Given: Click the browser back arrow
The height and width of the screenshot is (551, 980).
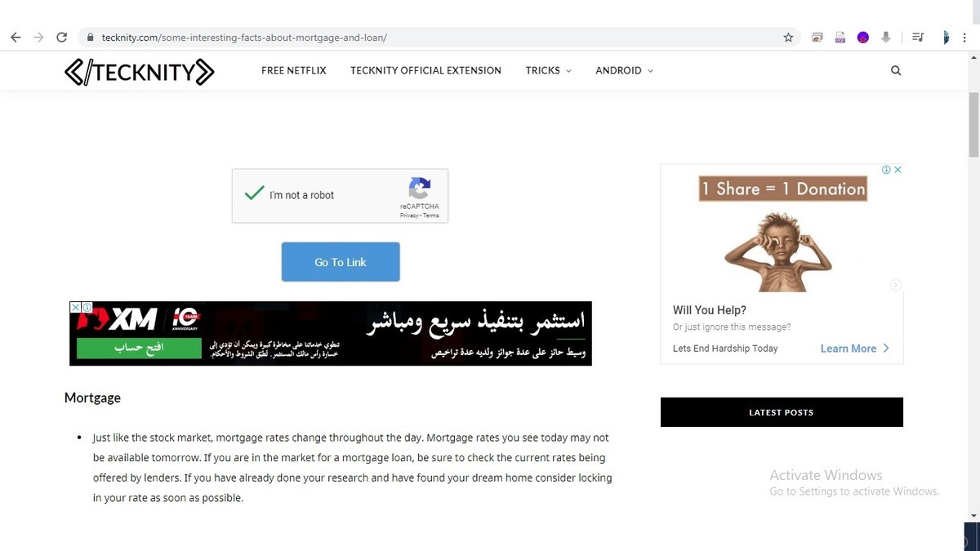Looking at the screenshot, I should [x=16, y=38].
